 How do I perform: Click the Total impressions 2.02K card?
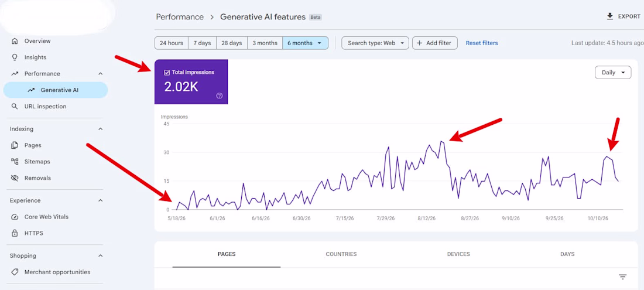coord(191,82)
